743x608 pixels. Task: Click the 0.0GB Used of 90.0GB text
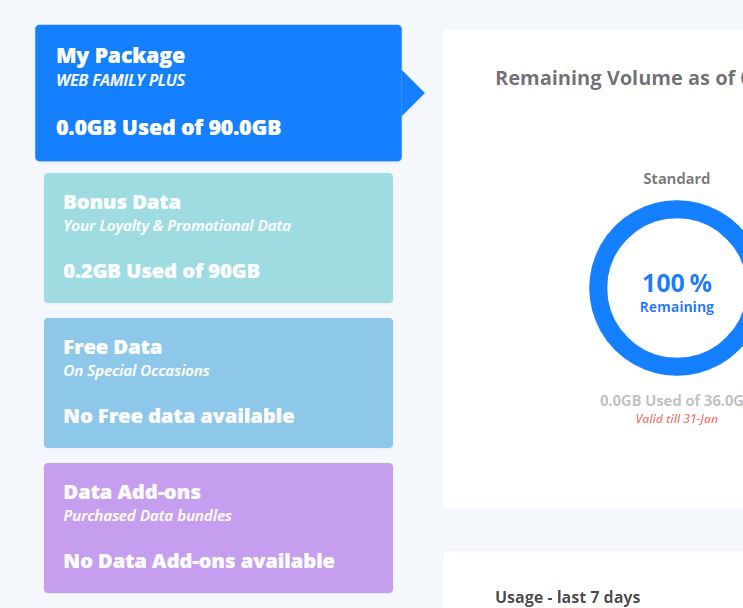(x=169, y=127)
